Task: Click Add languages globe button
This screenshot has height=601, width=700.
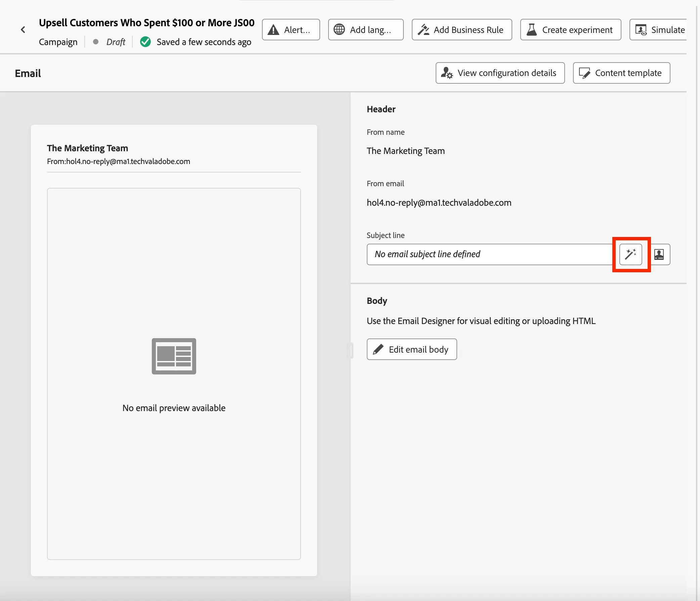Action: [x=365, y=30]
